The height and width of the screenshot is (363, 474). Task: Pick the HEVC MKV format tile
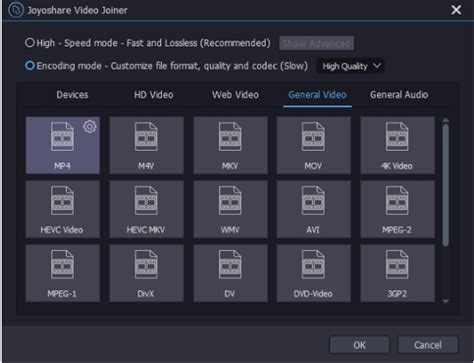[x=146, y=209]
